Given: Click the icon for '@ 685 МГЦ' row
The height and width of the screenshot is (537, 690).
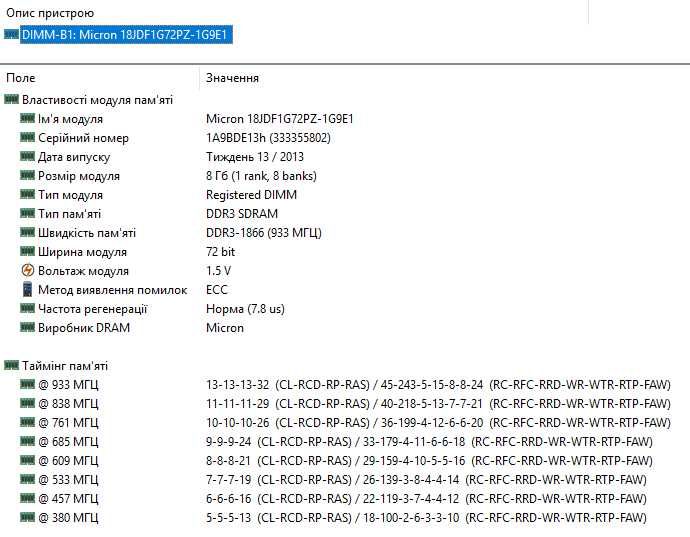Looking at the screenshot, I should coord(27,441).
